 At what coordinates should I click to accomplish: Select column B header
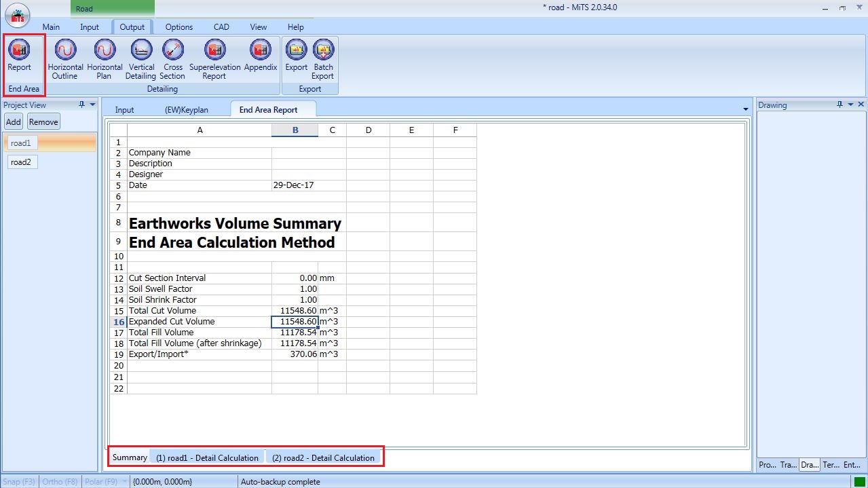[295, 130]
